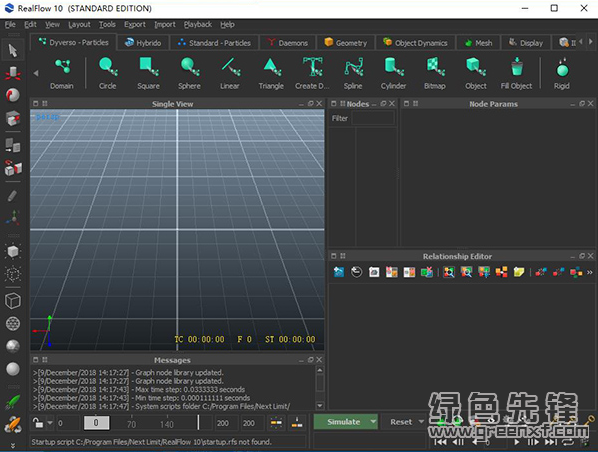The image size is (598, 452).
Task: Open the Reset button dropdown arrow
Action: pyautogui.click(x=421, y=422)
